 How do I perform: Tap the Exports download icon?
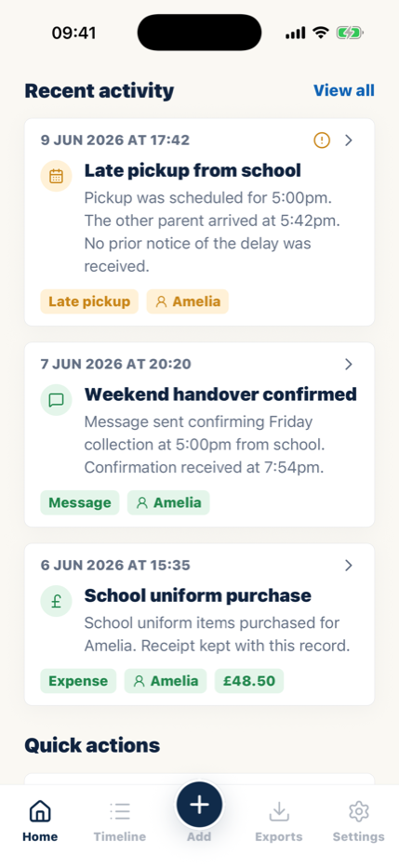279,811
